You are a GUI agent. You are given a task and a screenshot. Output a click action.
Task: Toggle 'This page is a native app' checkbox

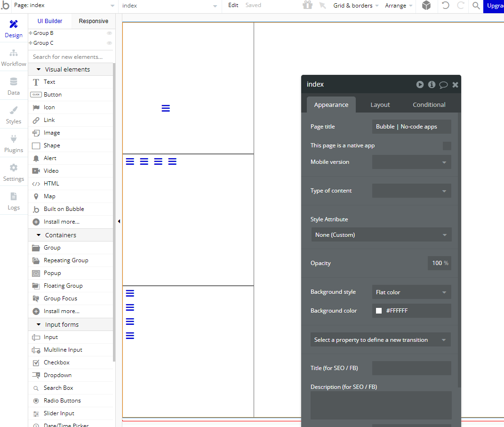(x=447, y=146)
